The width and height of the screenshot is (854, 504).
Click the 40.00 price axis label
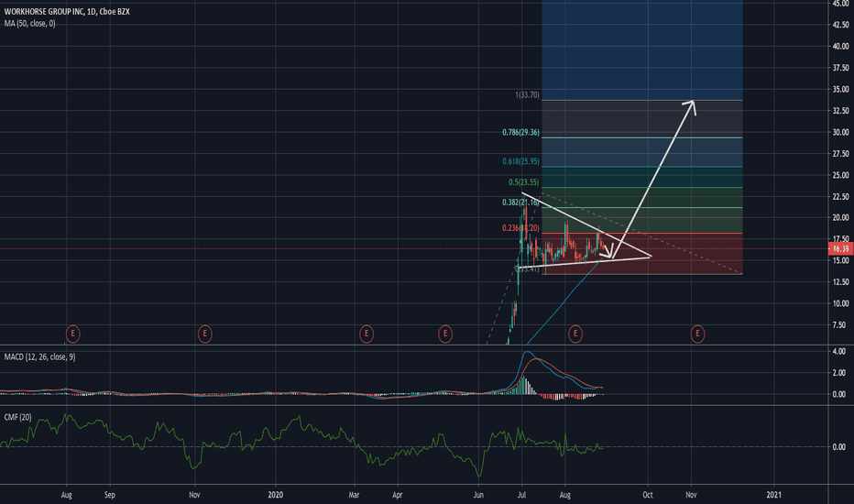tap(840, 47)
